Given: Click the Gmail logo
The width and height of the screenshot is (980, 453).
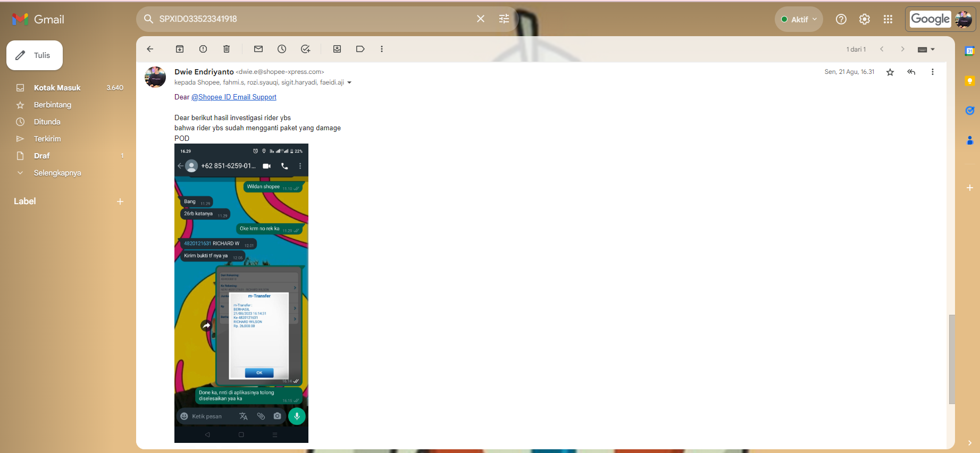Looking at the screenshot, I should 38,19.
